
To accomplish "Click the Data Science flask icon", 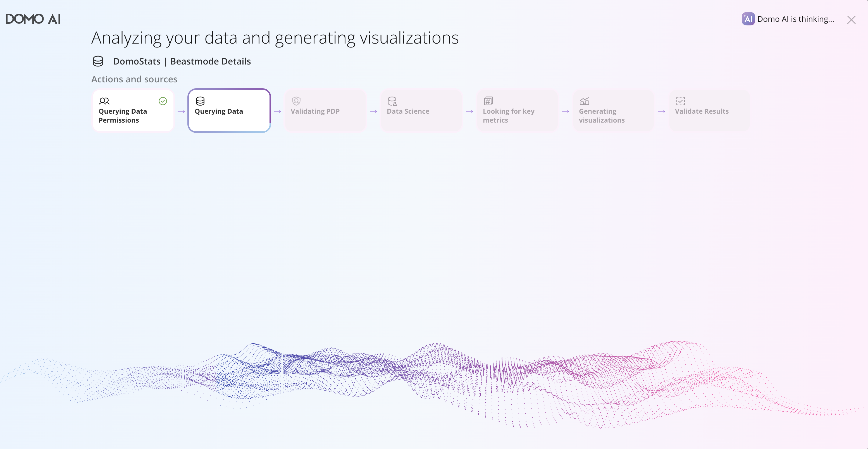I will (x=392, y=101).
